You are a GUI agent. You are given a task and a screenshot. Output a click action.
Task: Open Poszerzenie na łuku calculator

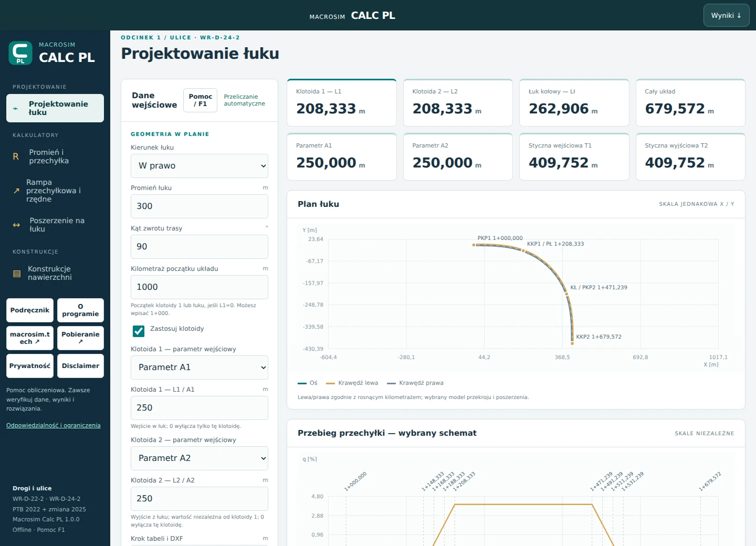click(x=55, y=225)
